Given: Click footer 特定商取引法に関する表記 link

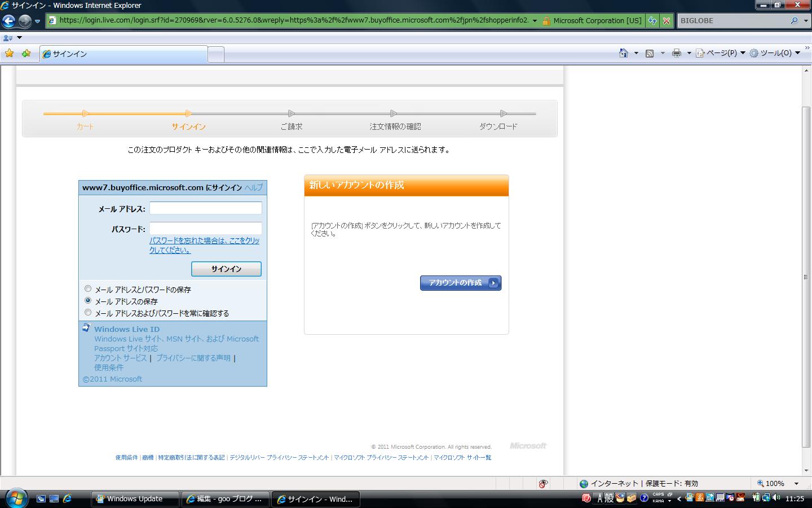Looking at the screenshot, I should click(x=191, y=458).
